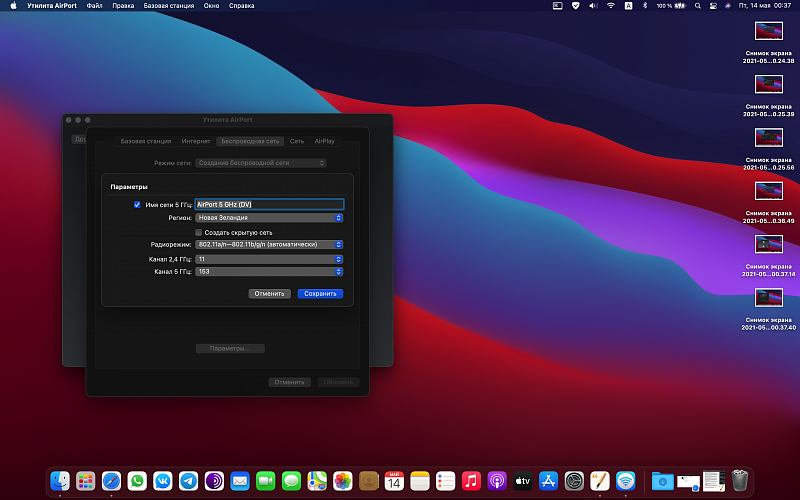Enable the create hidden network checkbox
800x500 pixels.
click(198, 232)
